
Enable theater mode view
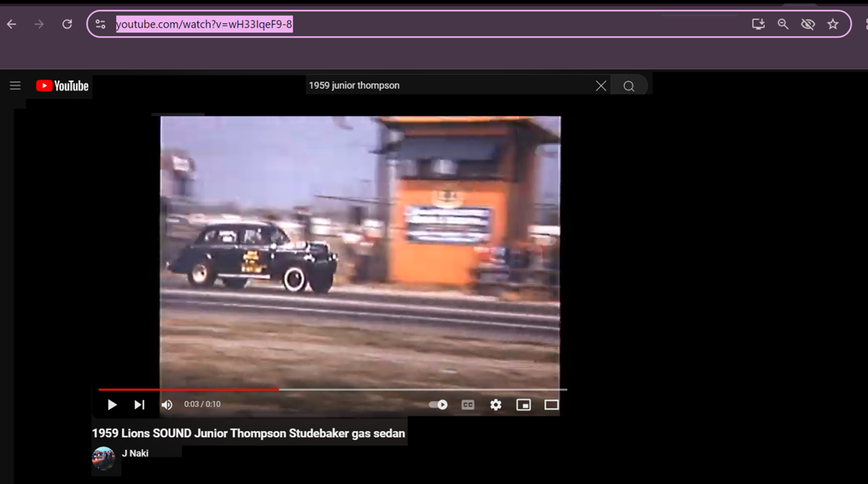pos(551,405)
